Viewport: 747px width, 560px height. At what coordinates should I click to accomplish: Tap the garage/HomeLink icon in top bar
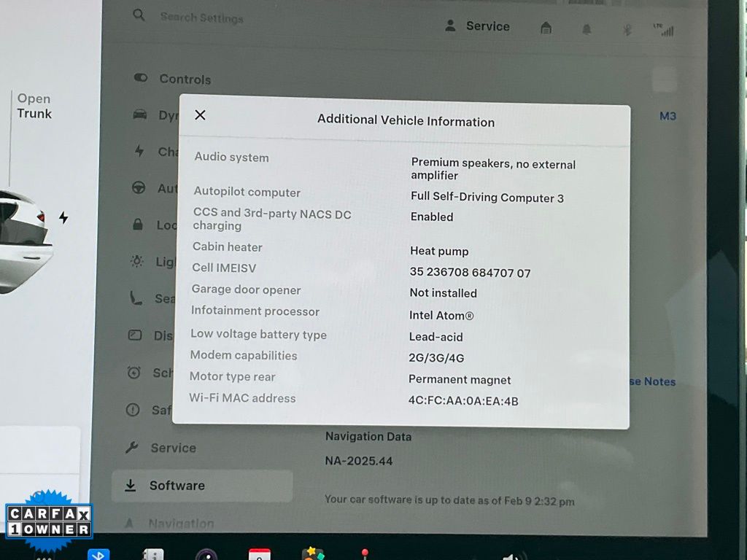546,28
